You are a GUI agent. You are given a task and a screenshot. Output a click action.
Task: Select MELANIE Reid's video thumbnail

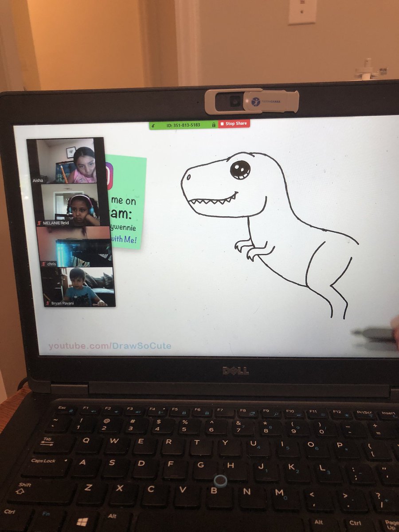tap(70, 204)
